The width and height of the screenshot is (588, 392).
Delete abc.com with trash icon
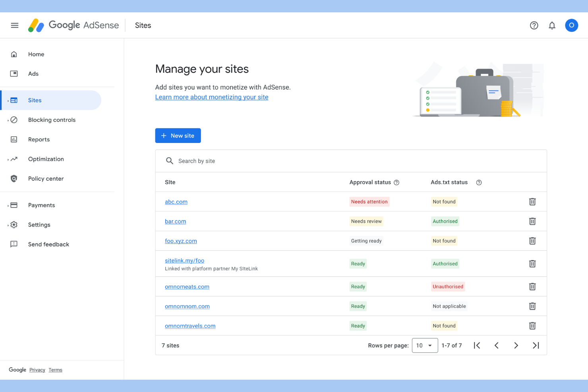532,202
